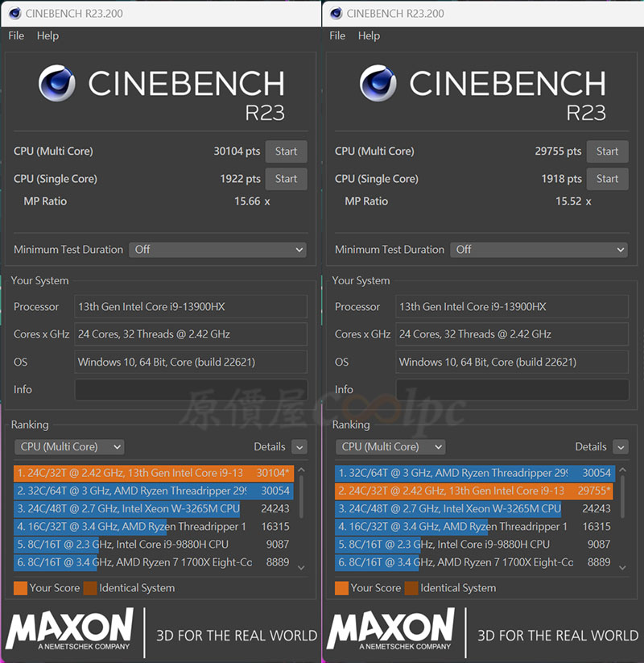The width and height of the screenshot is (644, 663).
Task: Expand Details arrow in left window ranking
Action: tap(299, 447)
